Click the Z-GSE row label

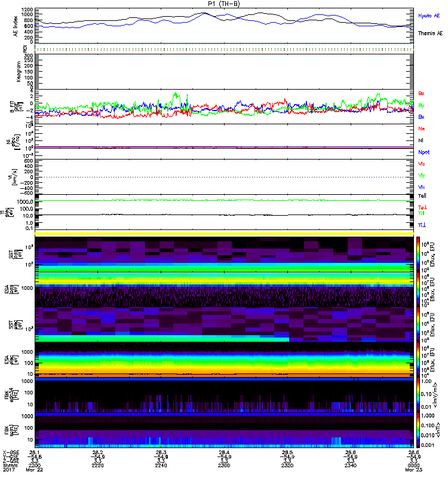(10, 461)
